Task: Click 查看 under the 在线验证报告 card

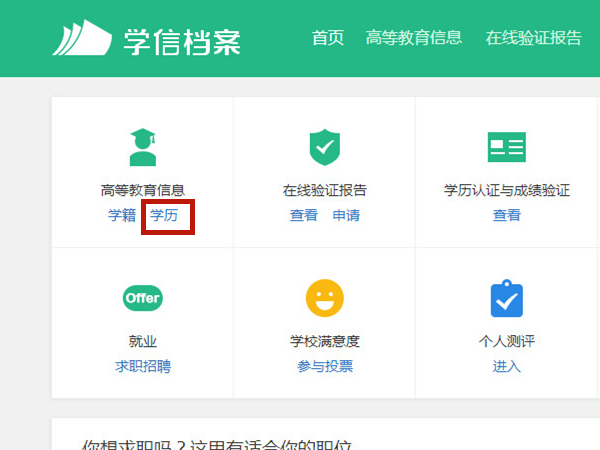Action: click(304, 215)
